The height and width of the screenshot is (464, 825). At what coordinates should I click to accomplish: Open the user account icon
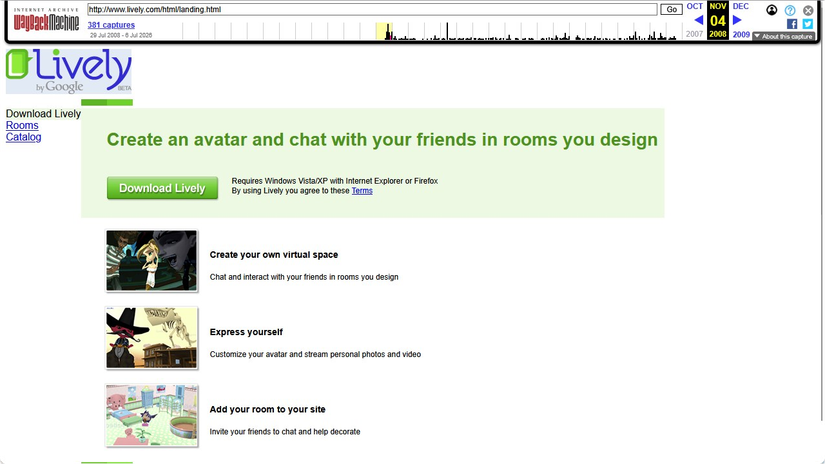point(771,10)
